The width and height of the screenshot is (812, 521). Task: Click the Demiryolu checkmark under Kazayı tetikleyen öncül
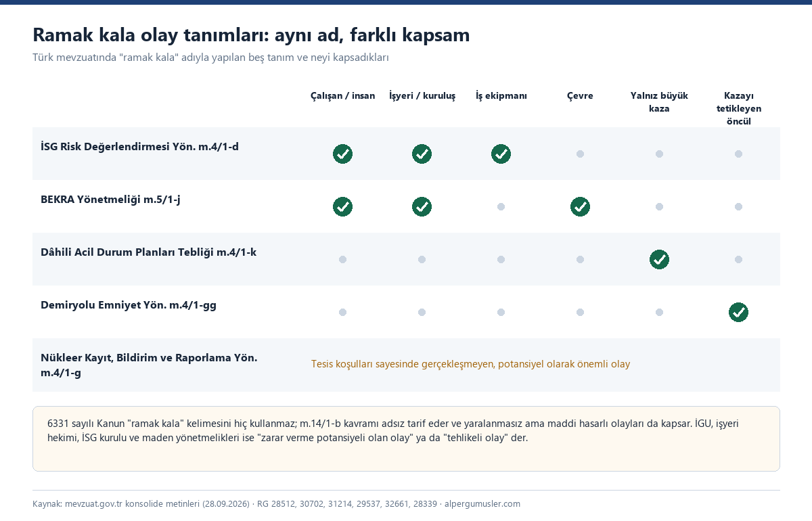[x=738, y=313]
